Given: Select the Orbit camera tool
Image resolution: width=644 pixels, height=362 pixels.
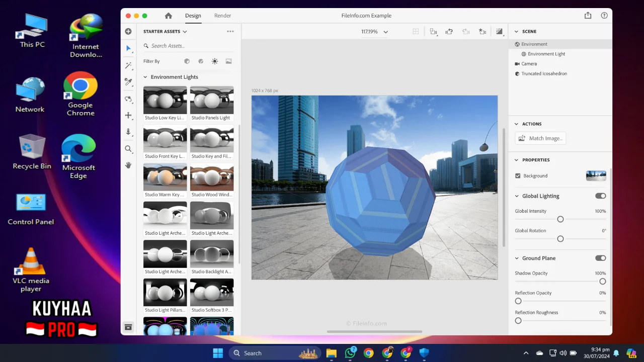Looking at the screenshot, I should [x=128, y=99].
